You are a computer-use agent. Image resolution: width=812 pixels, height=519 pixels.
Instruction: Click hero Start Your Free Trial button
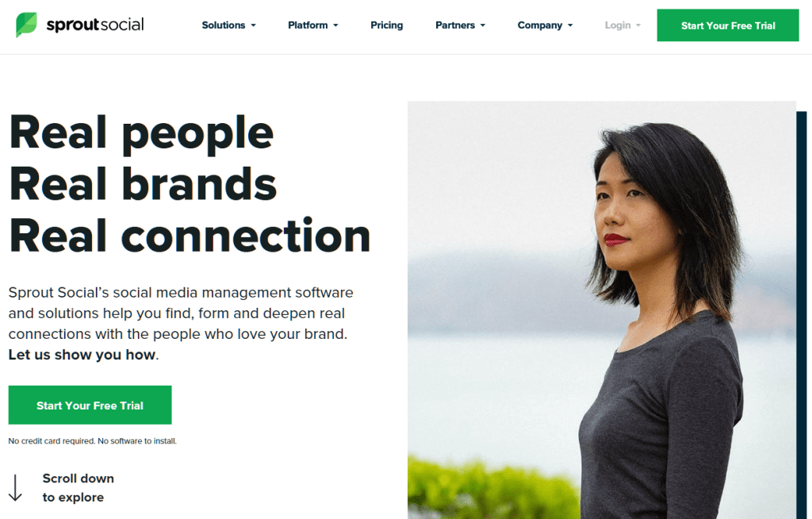click(90, 405)
